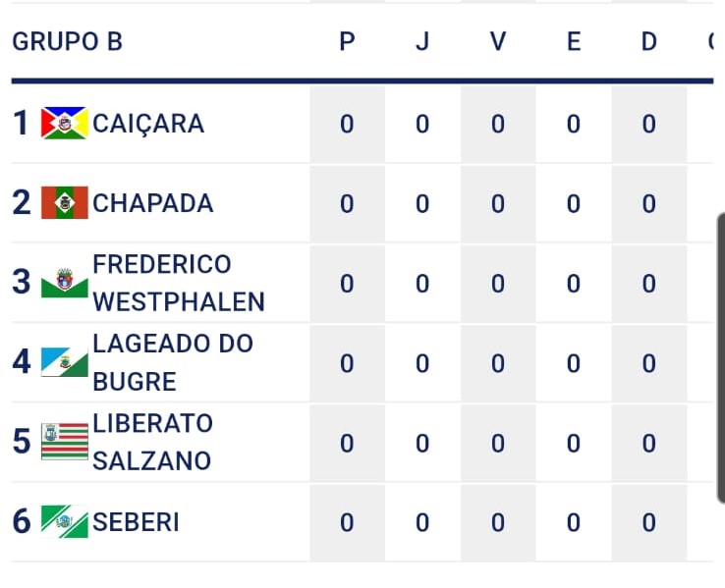The image size is (725, 588).
Task: Open SEBERI team name
Action: pos(136,522)
